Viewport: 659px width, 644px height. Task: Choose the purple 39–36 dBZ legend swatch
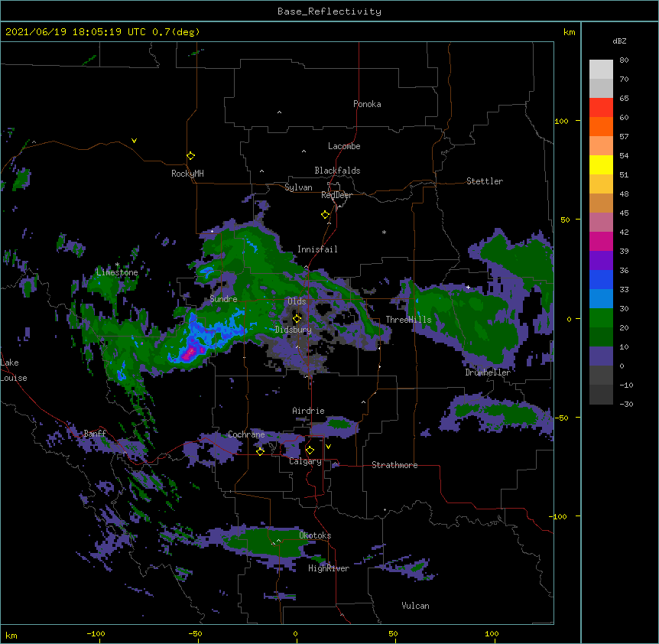pyautogui.click(x=601, y=260)
